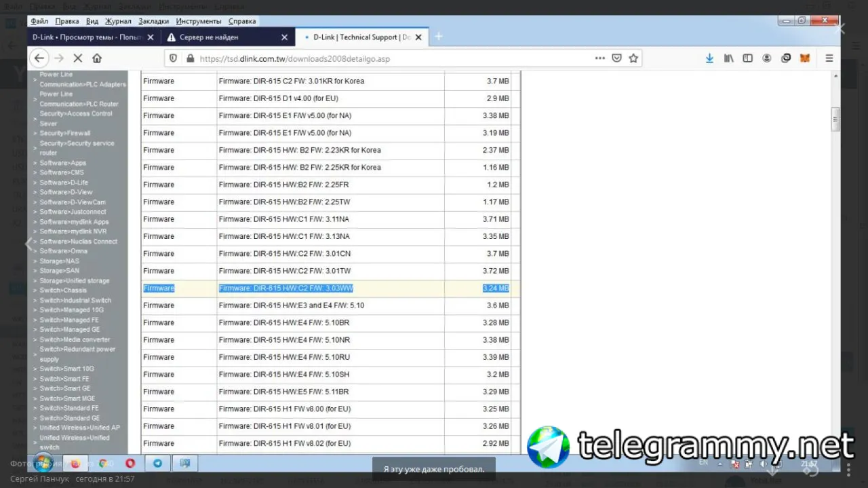This screenshot has height=488, width=868.
Task: Open the tracking protection shield icon
Action: 174,58
